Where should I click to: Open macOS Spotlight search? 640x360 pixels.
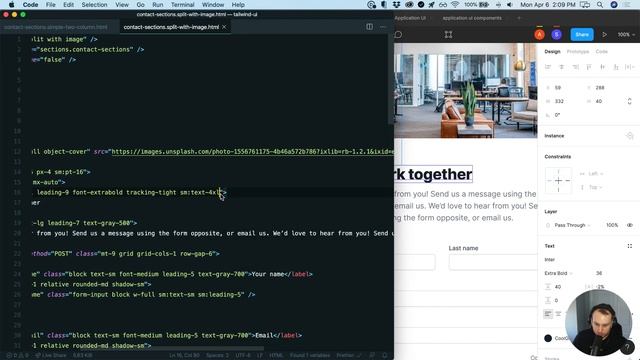click(600, 4)
